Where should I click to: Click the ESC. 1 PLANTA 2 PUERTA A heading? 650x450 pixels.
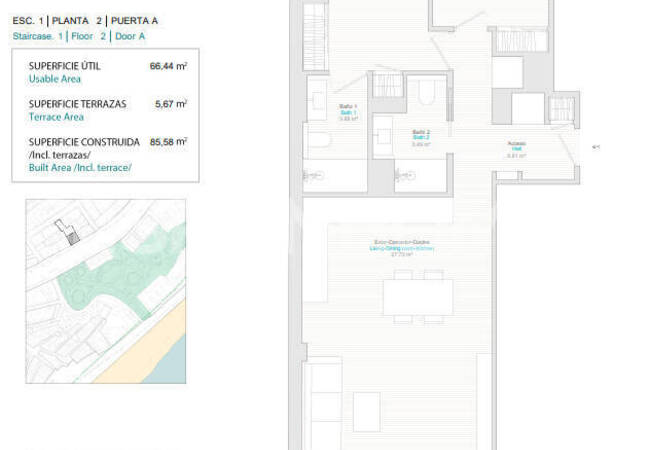(85, 20)
